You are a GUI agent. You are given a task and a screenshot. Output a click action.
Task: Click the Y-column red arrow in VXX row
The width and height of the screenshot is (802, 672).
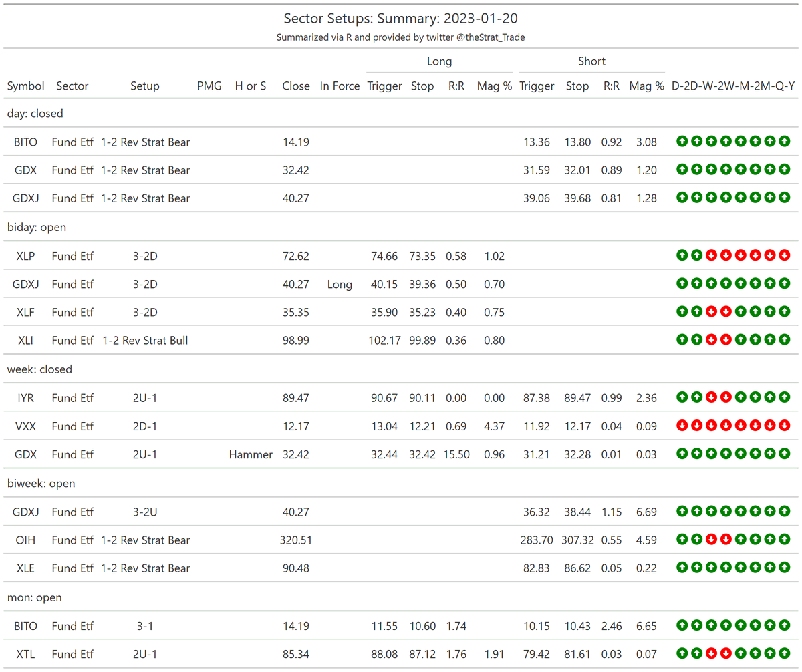tap(785, 426)
